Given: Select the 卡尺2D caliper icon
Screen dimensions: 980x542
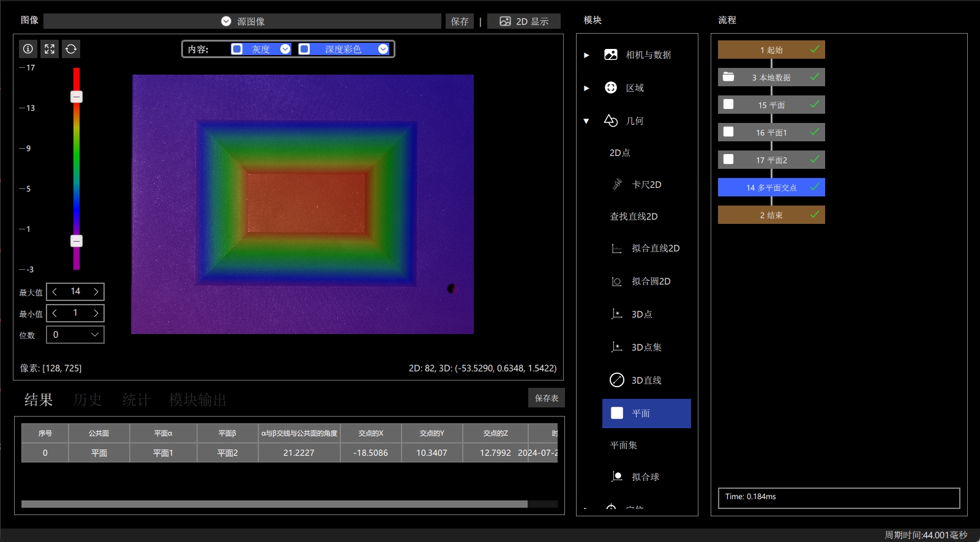Looking at the screenshot, I should (617, 184).
